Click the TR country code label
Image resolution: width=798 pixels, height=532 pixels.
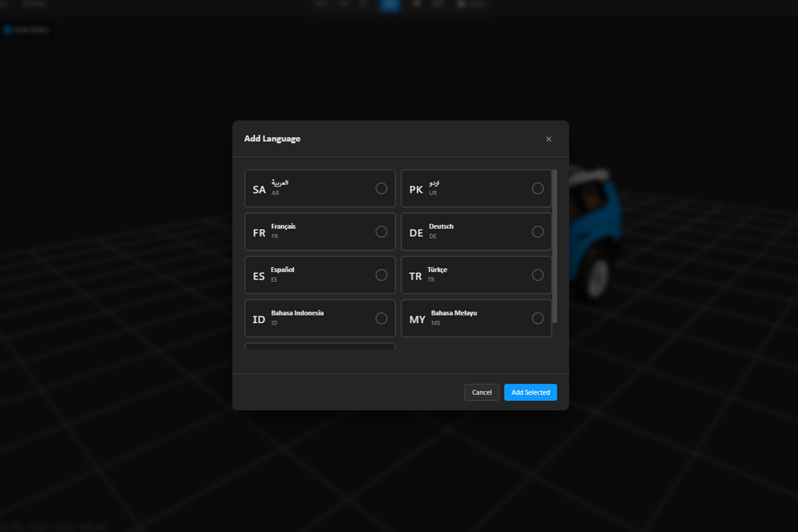click(x=415, y=276)
